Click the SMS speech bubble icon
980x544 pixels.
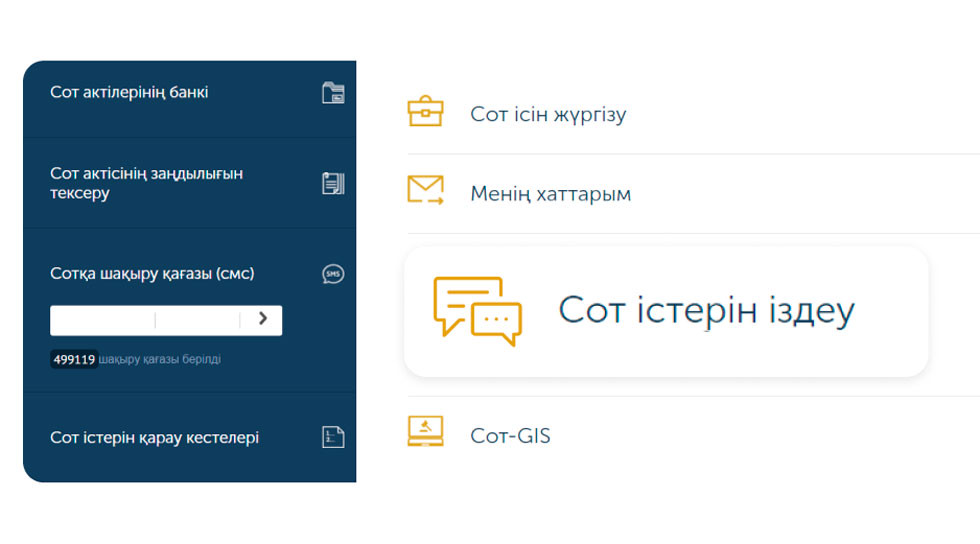coord(333,274)
